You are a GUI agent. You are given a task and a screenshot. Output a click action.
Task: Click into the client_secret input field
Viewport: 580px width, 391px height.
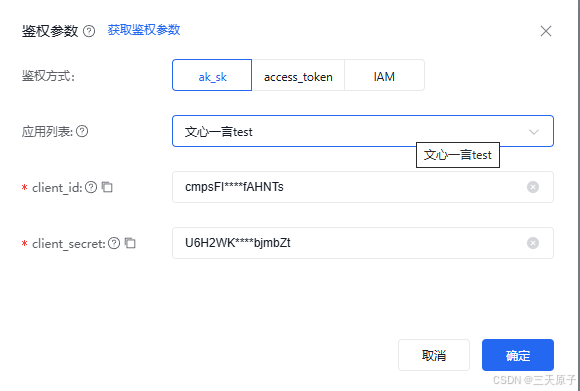pos(362,243)
